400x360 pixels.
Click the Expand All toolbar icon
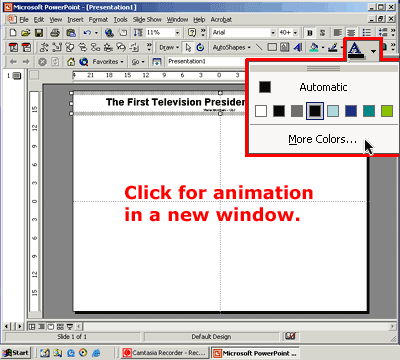[138, 33]
